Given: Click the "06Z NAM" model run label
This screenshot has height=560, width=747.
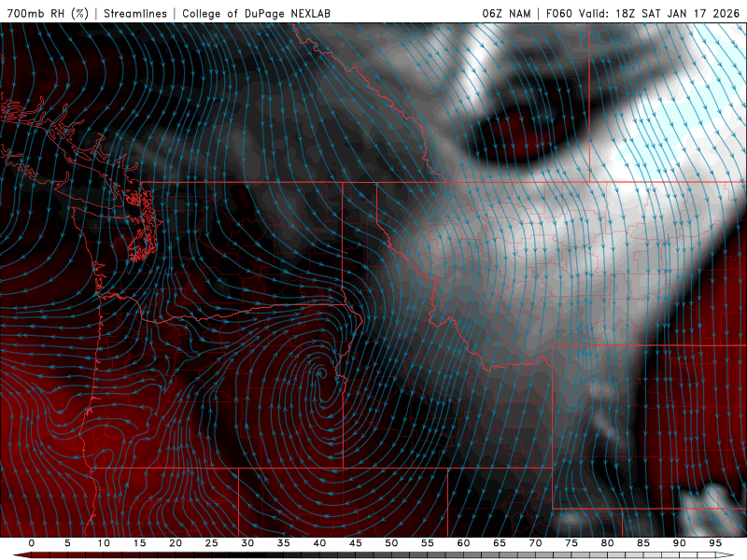Looking at the screenshot, I should [x=506, y=13].
